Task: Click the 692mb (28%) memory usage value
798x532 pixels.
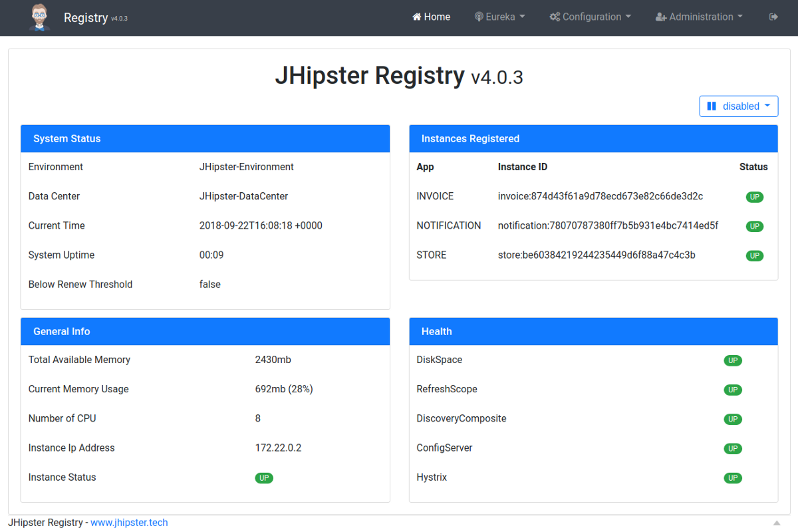Action: 284,389
